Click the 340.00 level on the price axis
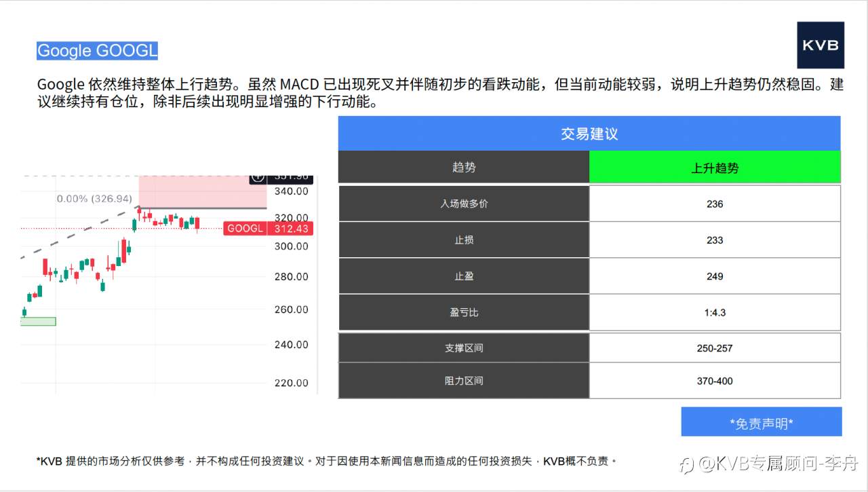The height and width of the screenshot is (492, 868). (290, 191)
